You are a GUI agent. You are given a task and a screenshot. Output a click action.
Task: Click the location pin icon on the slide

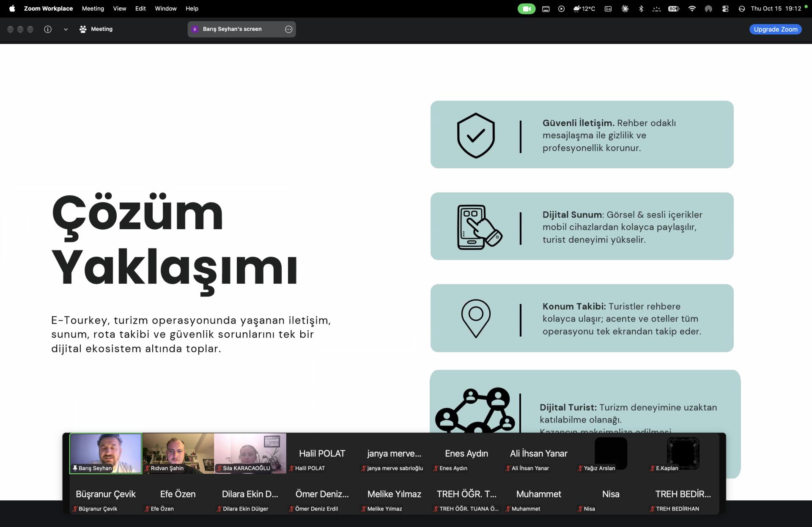tap(476, 318)
